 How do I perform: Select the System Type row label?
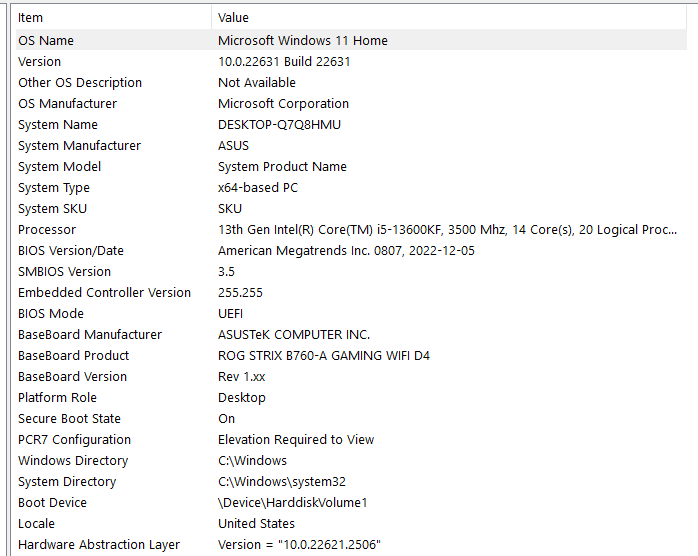54,187
